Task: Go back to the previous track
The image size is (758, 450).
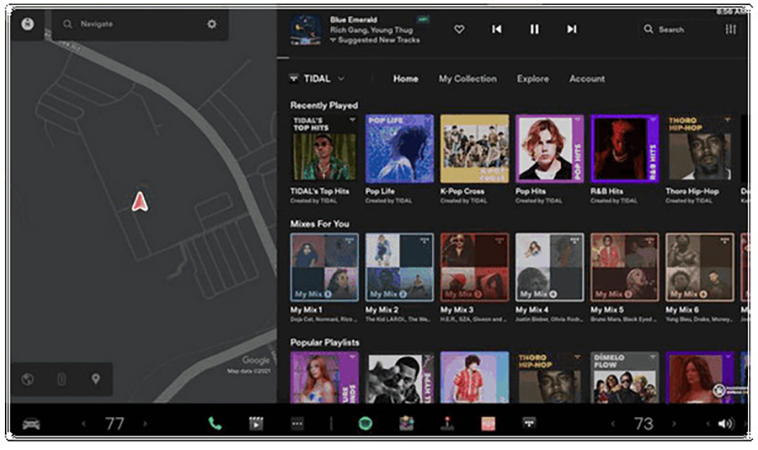Action: (x=496, y=29)
